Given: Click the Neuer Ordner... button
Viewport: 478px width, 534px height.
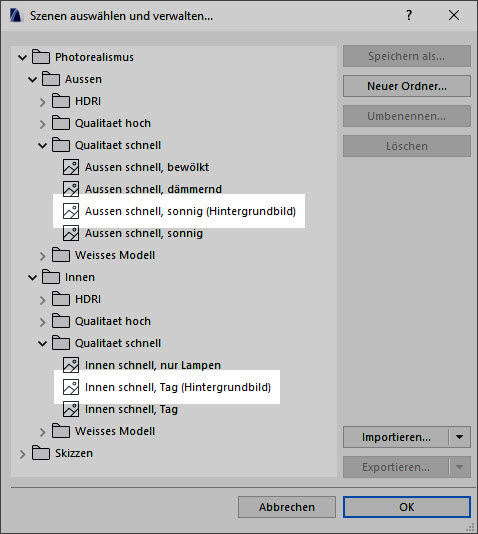Looking at the screenshot, I should [407, 86].
